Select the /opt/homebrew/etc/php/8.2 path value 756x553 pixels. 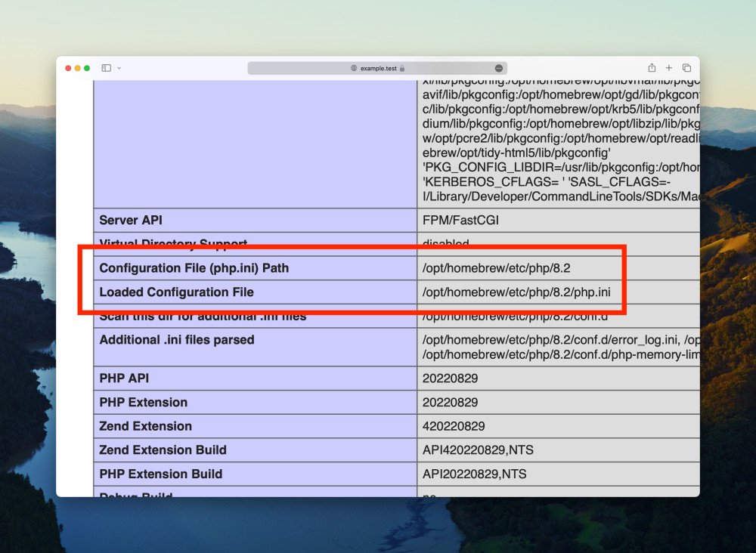point(496,268)
